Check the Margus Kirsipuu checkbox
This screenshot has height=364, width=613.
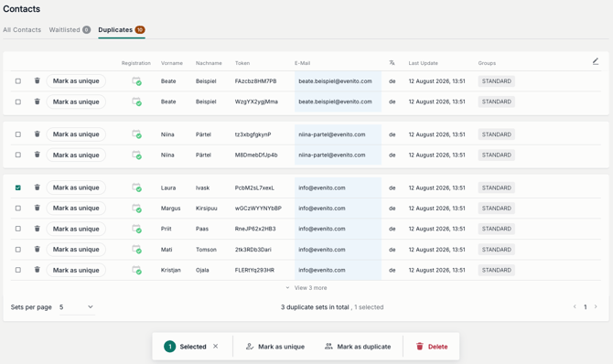18,208
